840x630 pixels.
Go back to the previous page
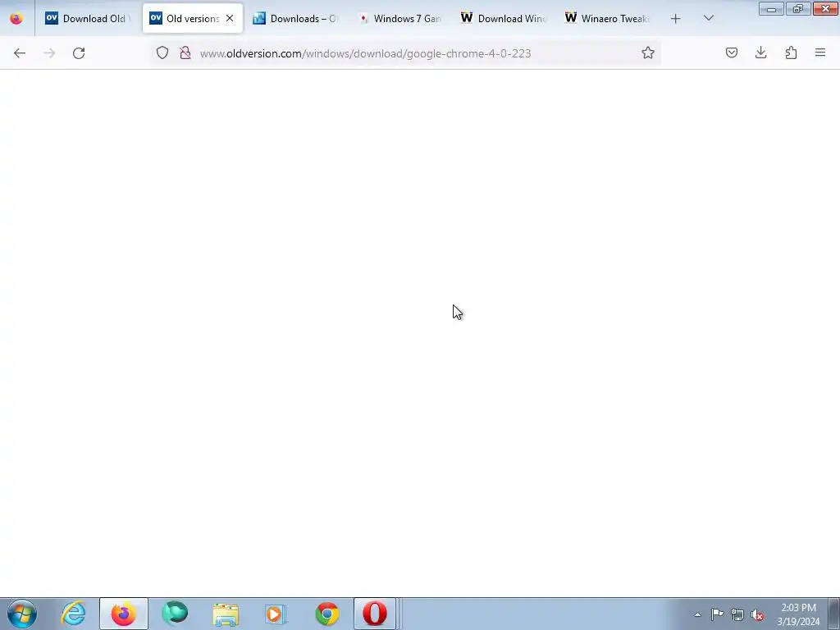click(20, 53)
